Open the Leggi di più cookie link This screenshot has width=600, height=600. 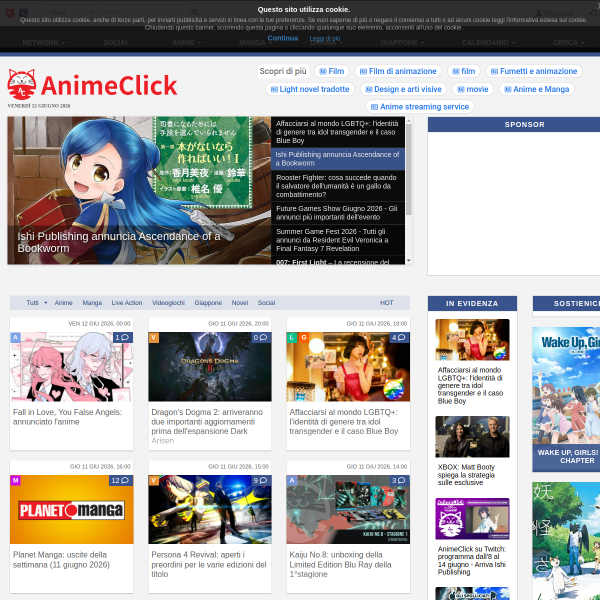pyautogui.click(x=324, y=38)
